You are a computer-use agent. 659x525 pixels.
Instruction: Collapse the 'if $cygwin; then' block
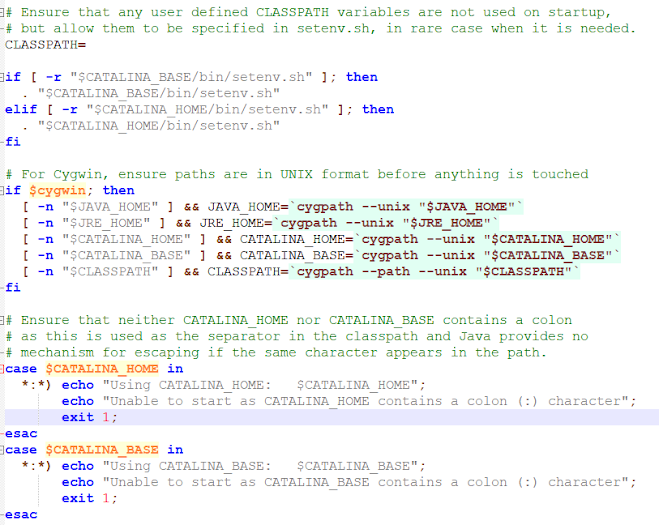pos(4,190)
